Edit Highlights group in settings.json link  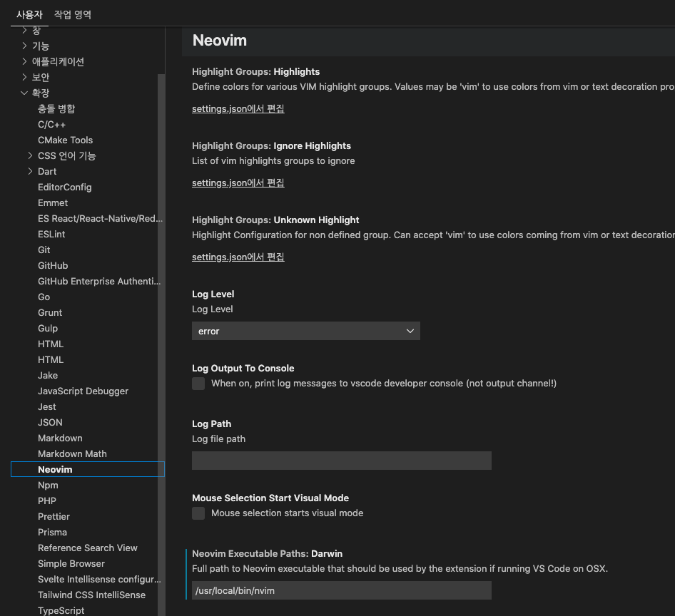pos(238,109)
